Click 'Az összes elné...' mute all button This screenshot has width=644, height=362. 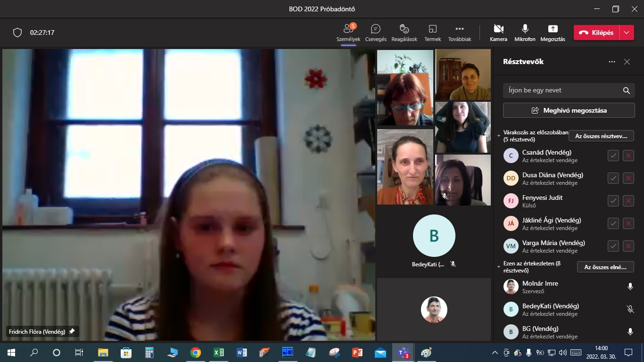(605, 267)
